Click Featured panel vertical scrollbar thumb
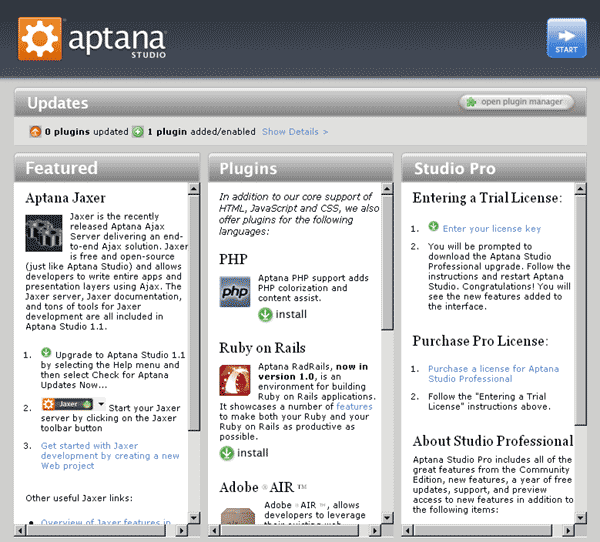This screenshot has height=542, width=600. coord(194,313)
